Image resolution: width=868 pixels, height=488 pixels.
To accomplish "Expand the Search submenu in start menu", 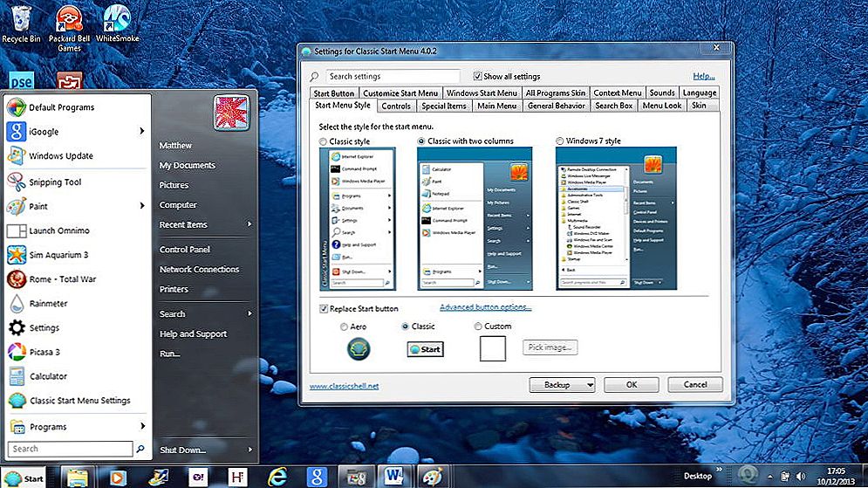I will [249, 313].
